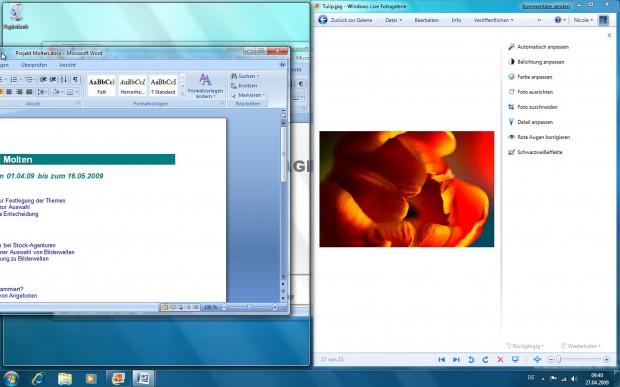This screenshot has height=387, width=620.
Task: Open Absatz dialog launcher in Word
Action: click(x=78, y=103)
